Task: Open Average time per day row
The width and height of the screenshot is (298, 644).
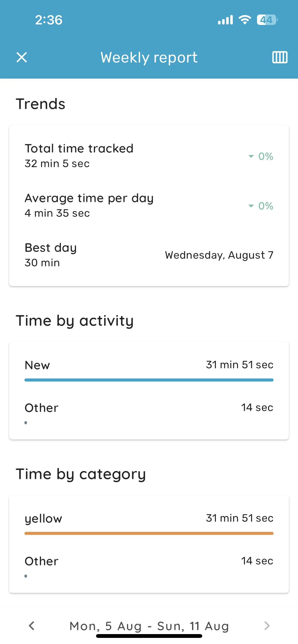Action: pyautogui.click(x=149, y=205)
